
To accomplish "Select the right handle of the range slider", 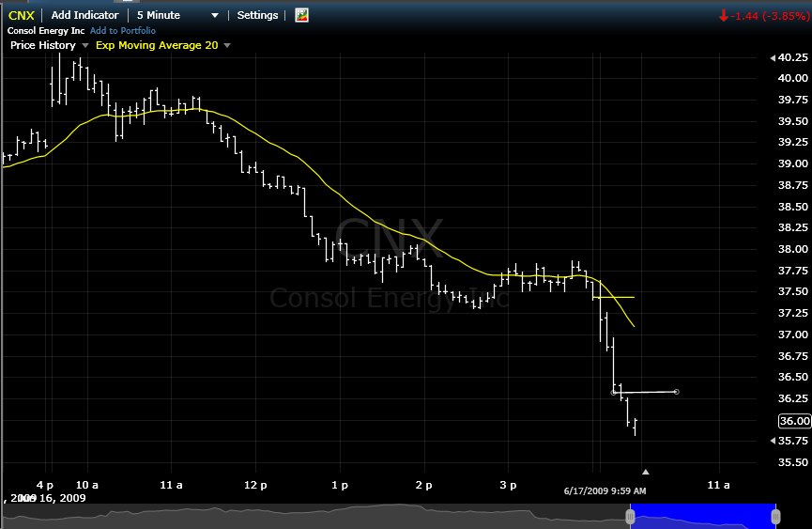I will pyautogui.click(x=775, y=517).
